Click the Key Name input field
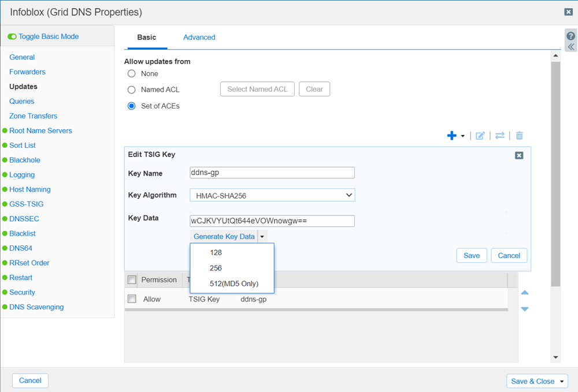Image resolution: width=578 pixels, height=392 pixels. [x=272, y=173]
